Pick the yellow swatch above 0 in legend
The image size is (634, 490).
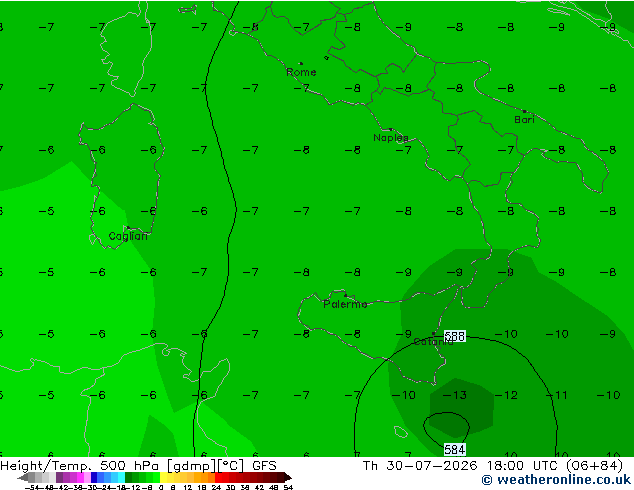163,477
